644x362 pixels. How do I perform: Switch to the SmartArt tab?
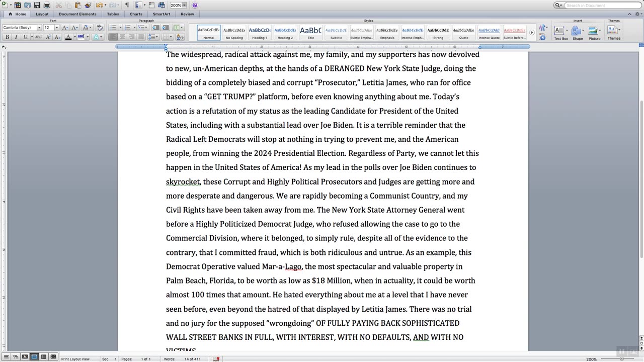point(162,14)
